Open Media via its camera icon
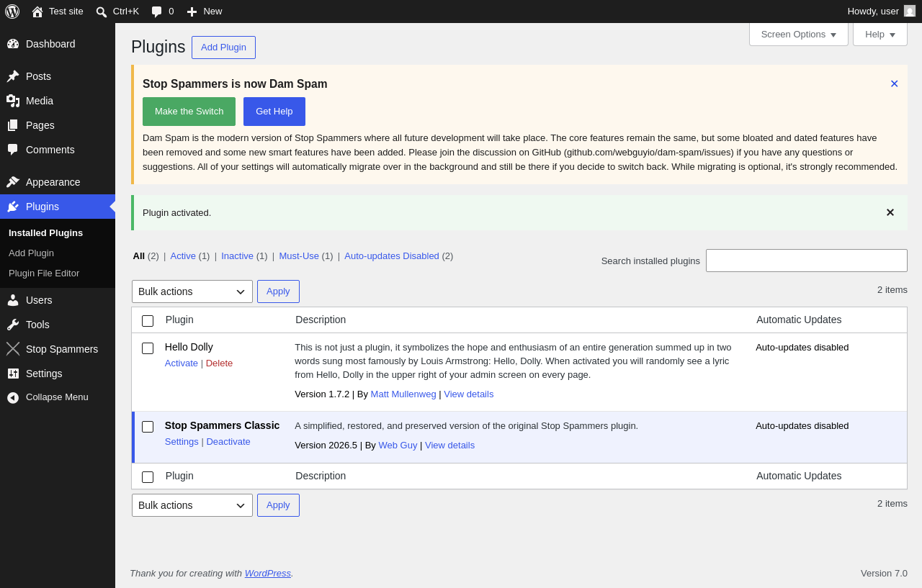Viewport: 922px width, 588px height. coord(13,101)
